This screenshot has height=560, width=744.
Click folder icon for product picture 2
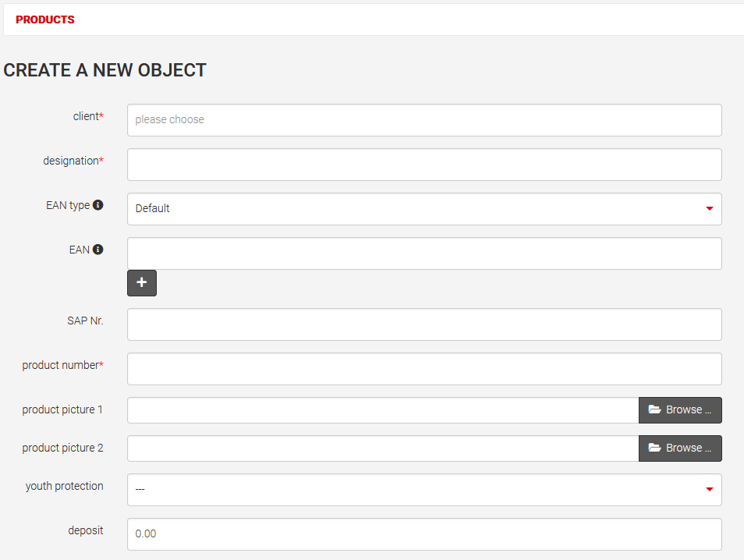tap(654, 448)
